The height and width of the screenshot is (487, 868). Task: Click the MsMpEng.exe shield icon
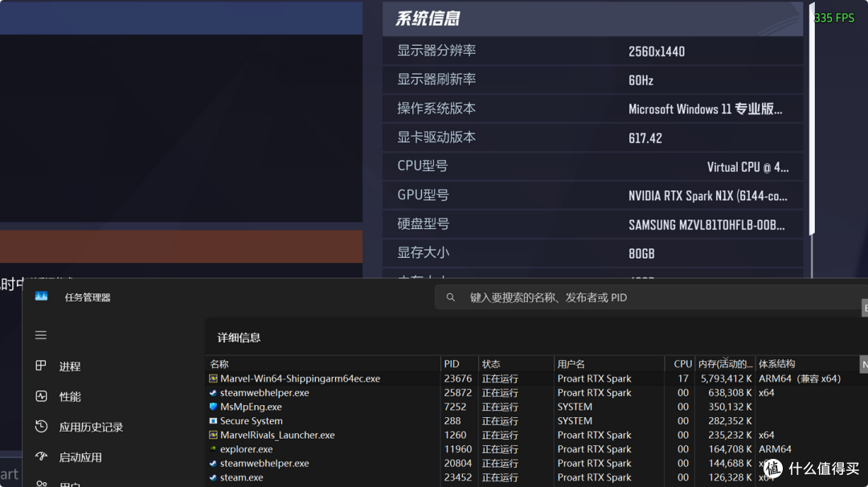point(213,407)
